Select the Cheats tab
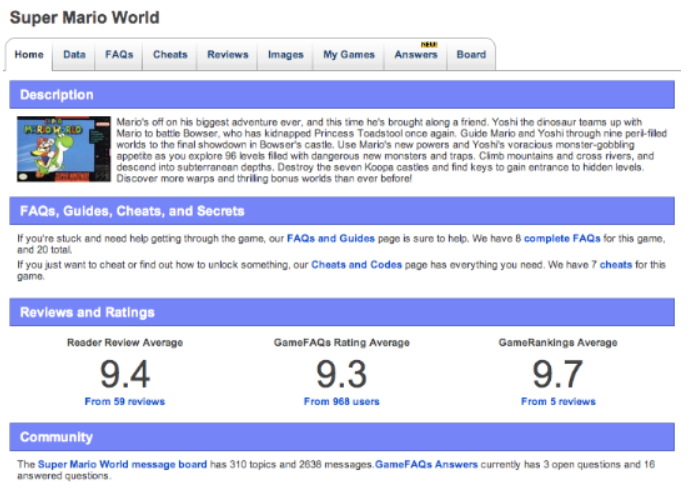Image resolution: width=689 pixels, height=490 pixels. pyautogui.click(x=170, y=55)
